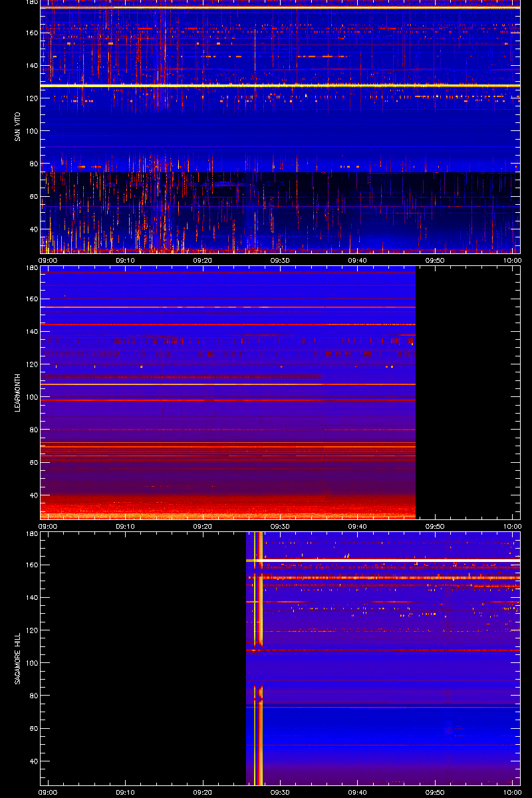This screenshot has height=798, width=532.
Task: Click the SAN VITO axis label
Action: pos(17,126)
